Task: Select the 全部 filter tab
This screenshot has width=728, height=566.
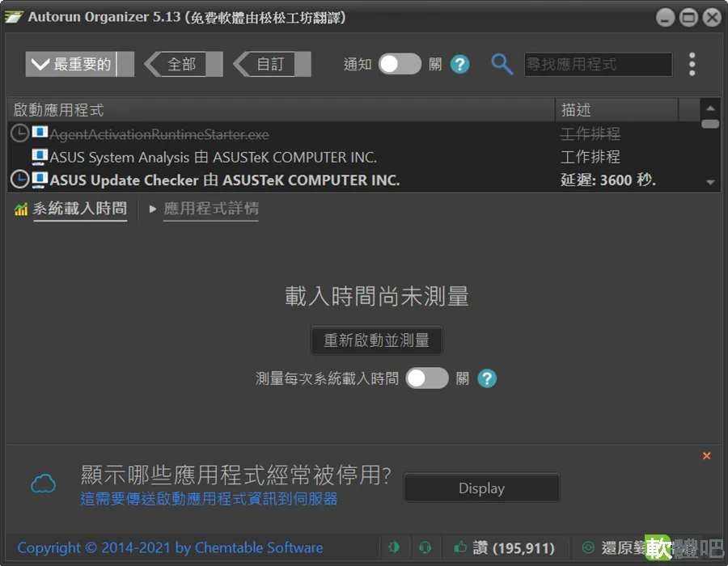Action: tap(184, 64)
